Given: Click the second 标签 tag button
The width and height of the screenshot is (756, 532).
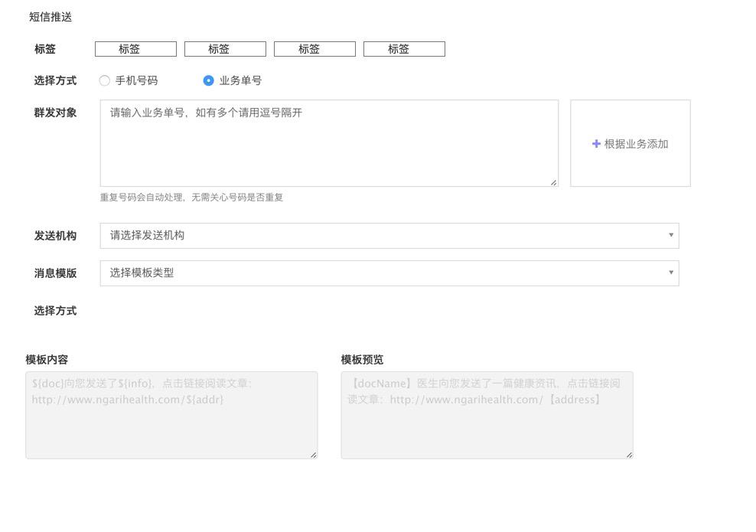Looking at the screenshot, I should pos(225,49).
